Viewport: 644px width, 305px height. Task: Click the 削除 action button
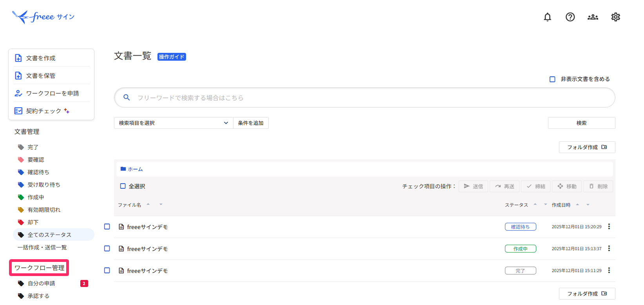coord(598,186)
